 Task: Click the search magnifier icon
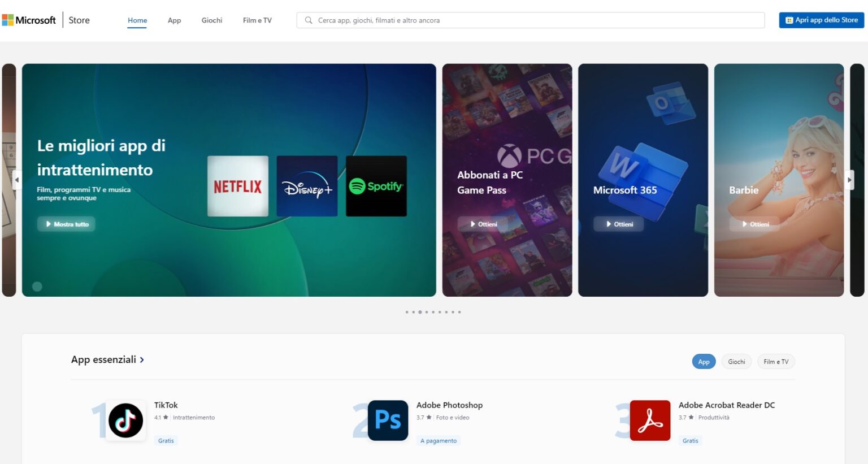pyautogui.click(x=308, y=20)
